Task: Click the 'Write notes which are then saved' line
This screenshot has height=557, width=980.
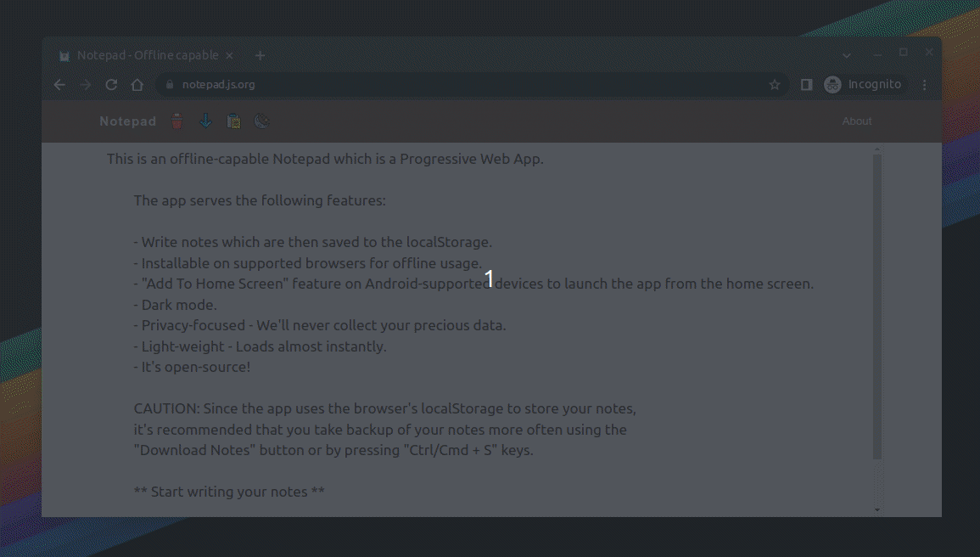Action: point(312,243)
